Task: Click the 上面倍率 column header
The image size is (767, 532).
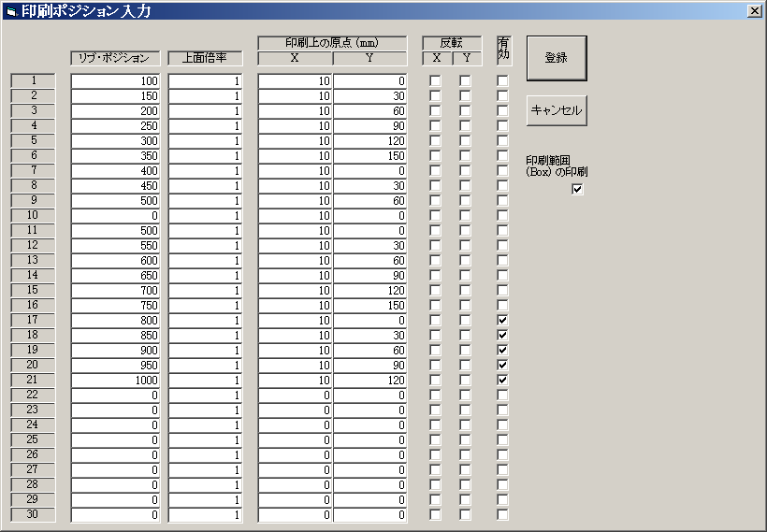Action: point(205,58)
